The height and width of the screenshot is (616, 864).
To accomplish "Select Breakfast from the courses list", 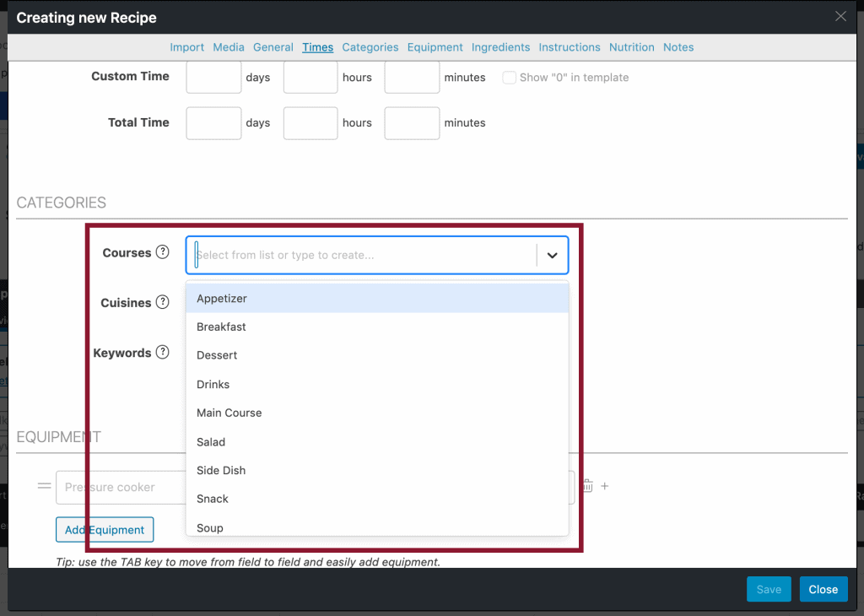I will tap(377, 327).
